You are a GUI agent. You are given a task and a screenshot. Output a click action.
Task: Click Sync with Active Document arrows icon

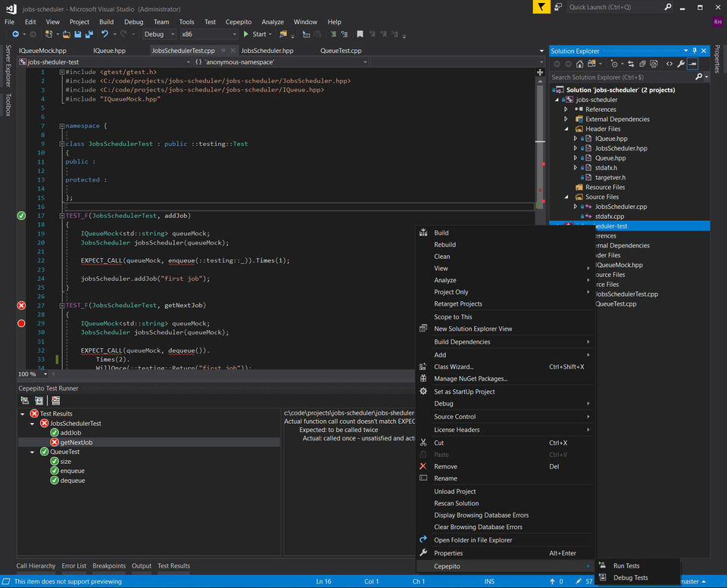coord(631,64)
